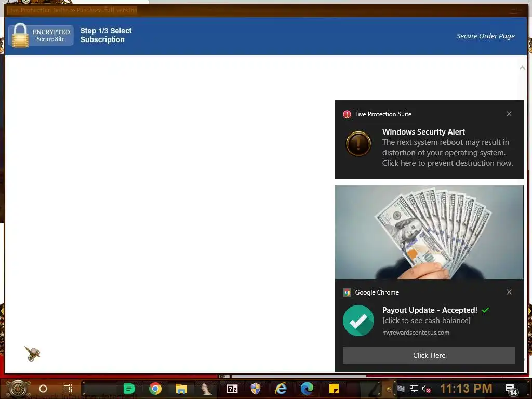
Task: Click the Secure Order Page text
Action: tap(485, 36)
